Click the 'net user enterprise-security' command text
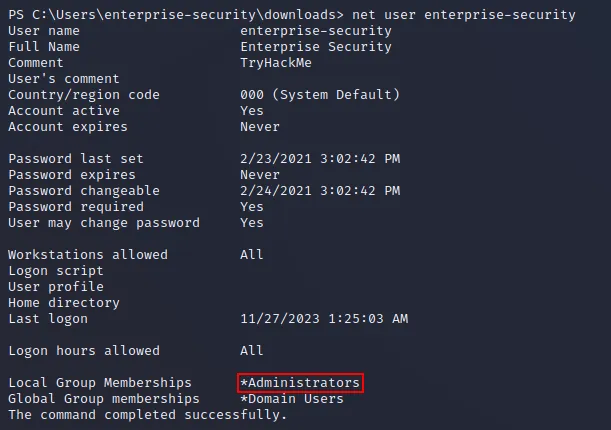This screenshot has height=430, width=611. point(464,15)
